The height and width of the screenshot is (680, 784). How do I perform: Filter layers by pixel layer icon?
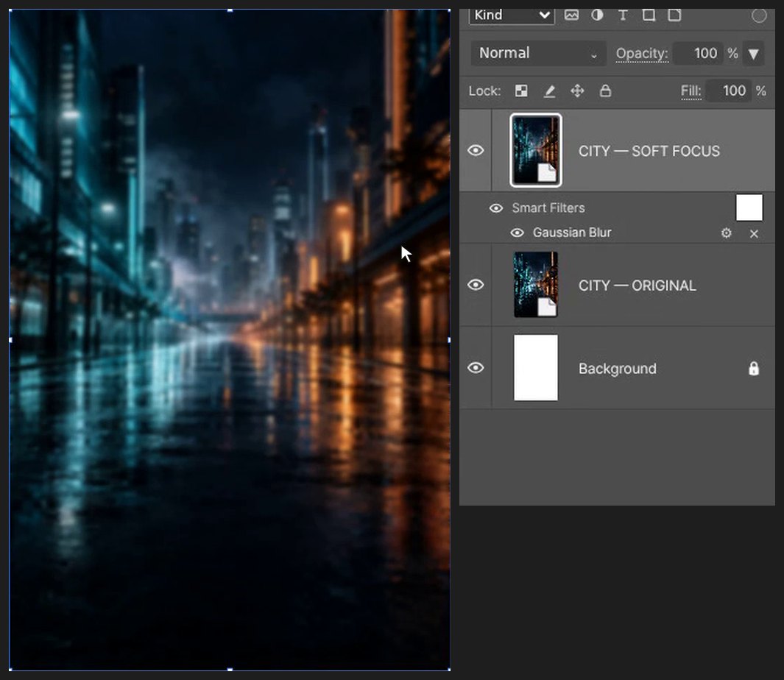571,15
